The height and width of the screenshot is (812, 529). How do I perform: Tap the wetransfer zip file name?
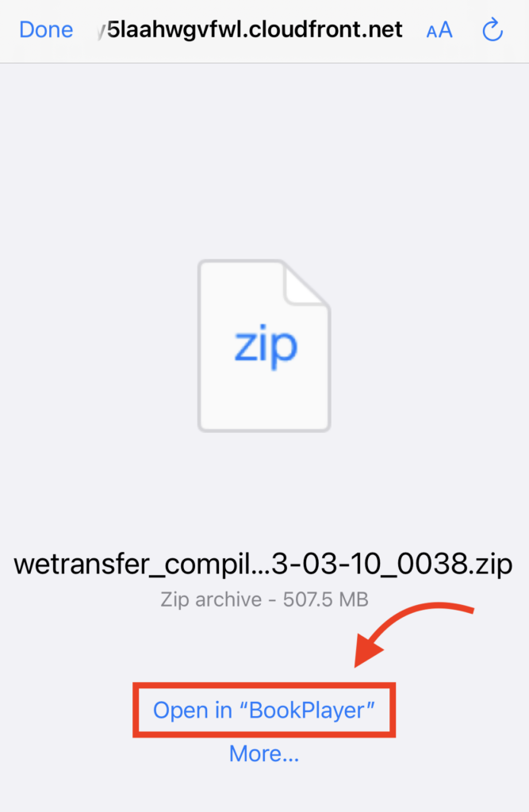pos(263,564)
